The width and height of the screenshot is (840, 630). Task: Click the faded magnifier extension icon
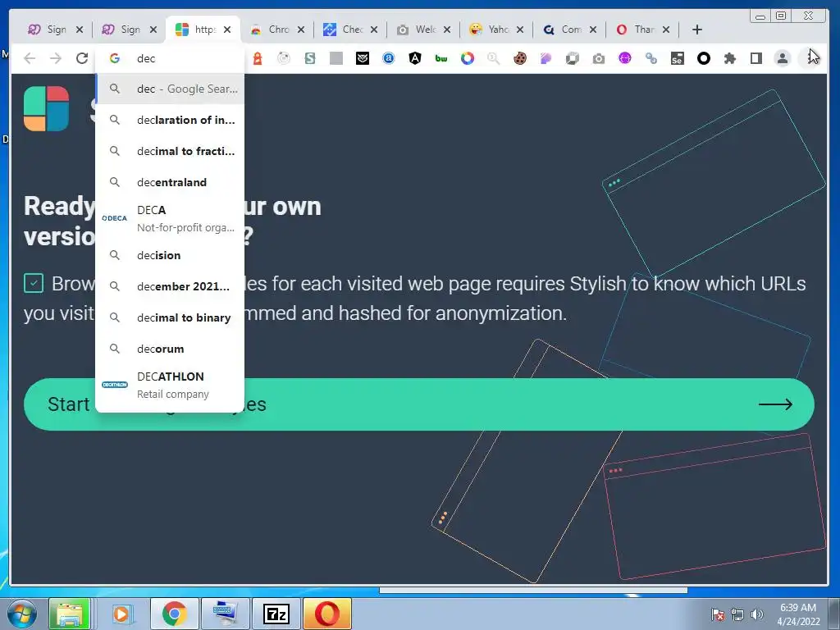(493, 58)
